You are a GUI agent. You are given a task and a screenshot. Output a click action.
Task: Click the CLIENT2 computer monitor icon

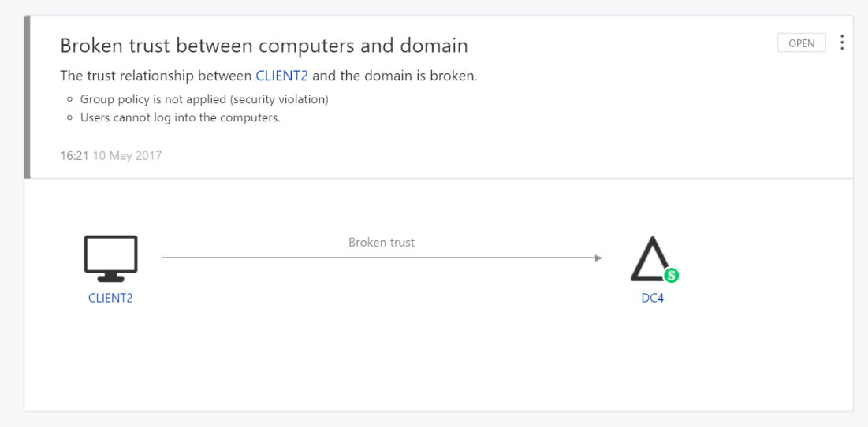110,258
